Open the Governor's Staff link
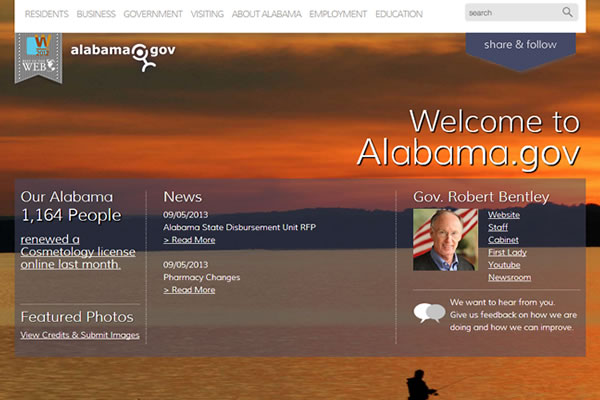 pos(498,227)
